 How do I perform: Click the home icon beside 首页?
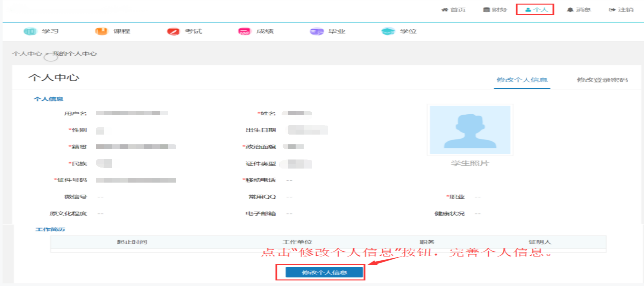click(445, 10)
